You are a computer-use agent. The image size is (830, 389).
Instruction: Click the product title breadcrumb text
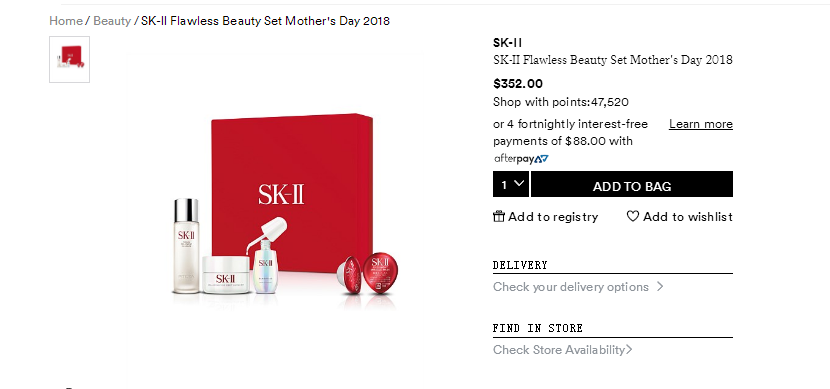(x=265, y=21)
